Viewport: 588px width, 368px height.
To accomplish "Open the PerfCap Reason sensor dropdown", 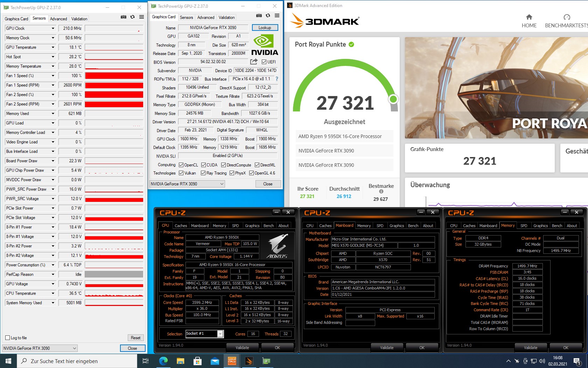I will 53,274.
